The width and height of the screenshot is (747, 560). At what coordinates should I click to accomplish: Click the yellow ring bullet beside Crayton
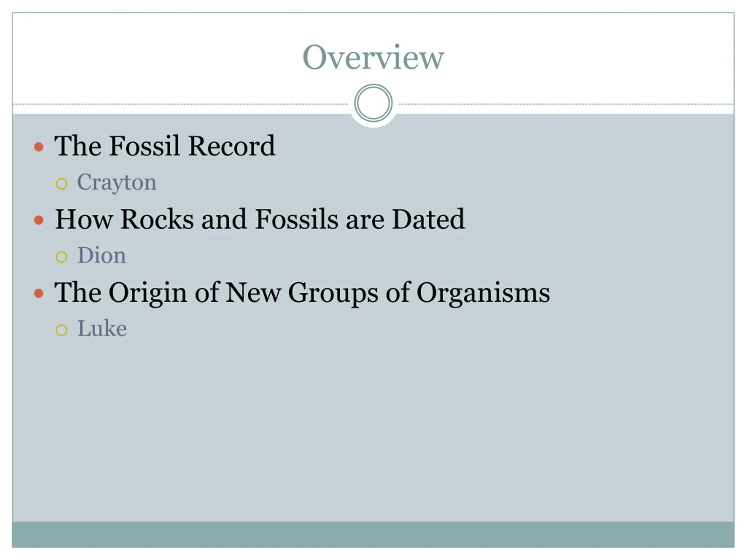[x=62, y=184]
